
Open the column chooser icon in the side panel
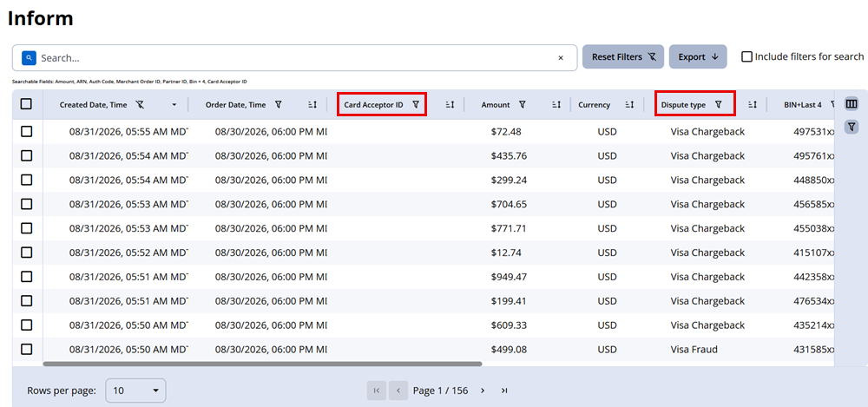click(x=852, y=104)
